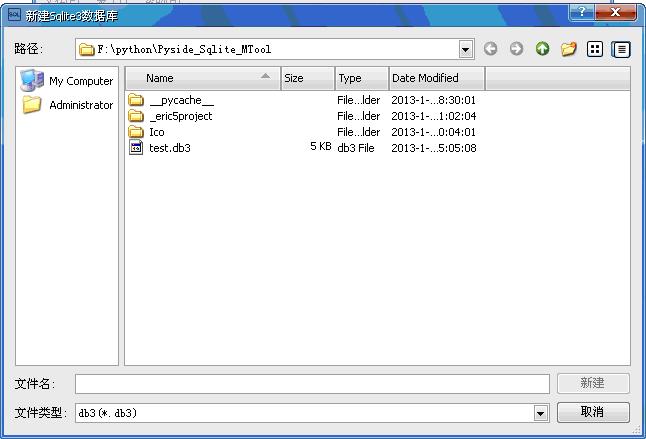Click the db3 (*.db3) file type combo box
This screenshot has width=646, height=439.
(x=312, y=413)
